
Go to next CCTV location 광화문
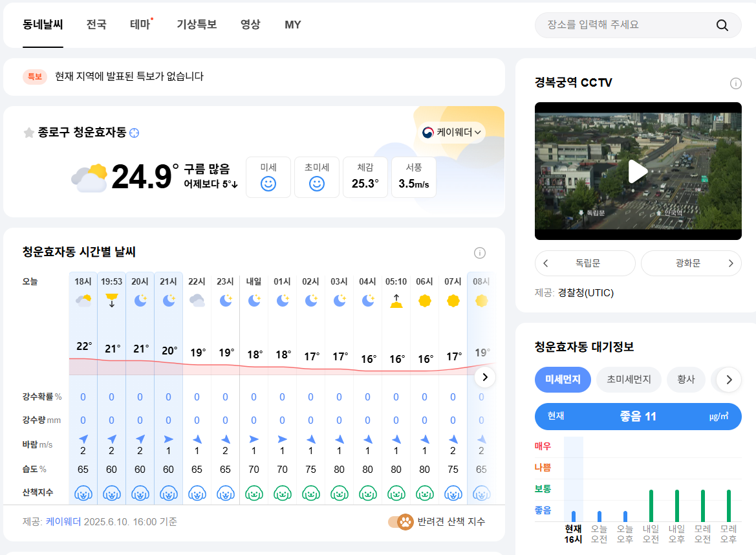691,263
